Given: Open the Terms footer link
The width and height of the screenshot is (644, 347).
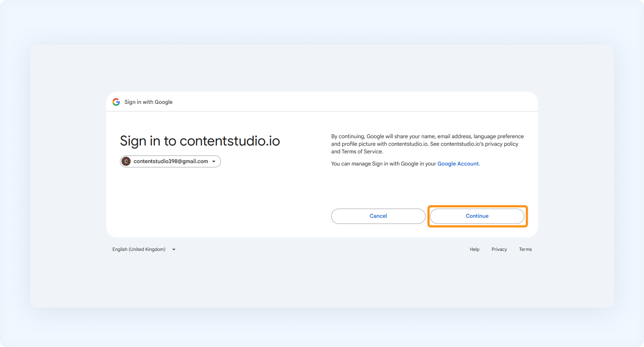Looking at the screenshot, I should coord(525,249).
